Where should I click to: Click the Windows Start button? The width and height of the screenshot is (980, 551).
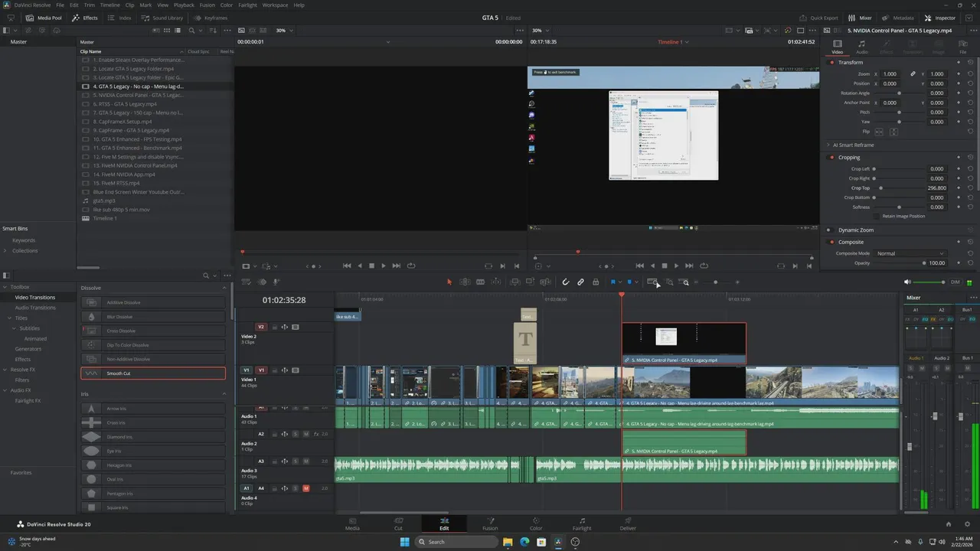click(404, 542)
